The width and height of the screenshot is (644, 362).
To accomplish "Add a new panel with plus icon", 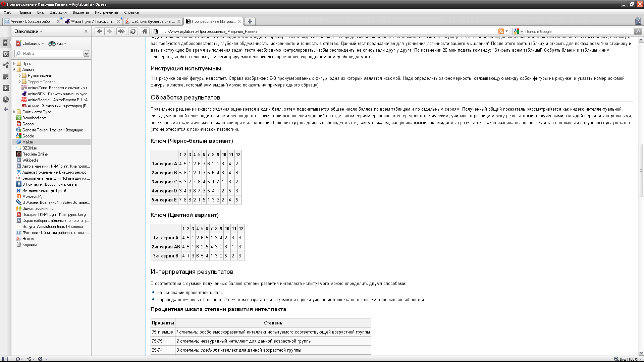I will coord(5,110).
